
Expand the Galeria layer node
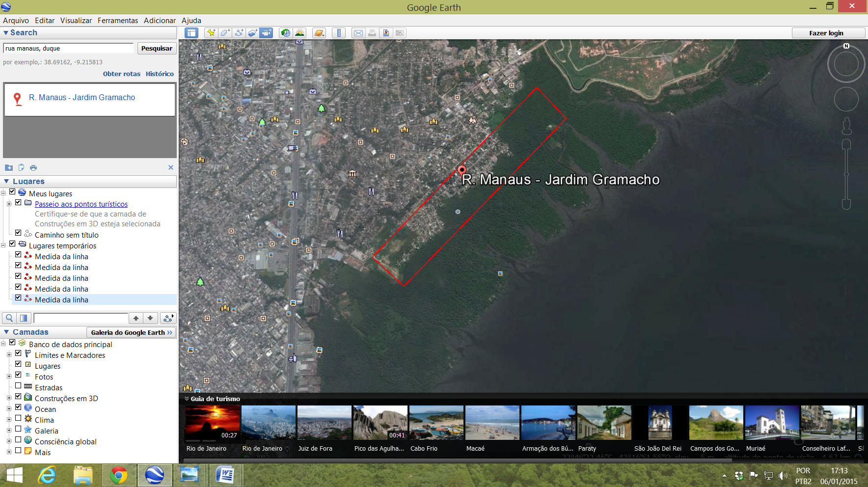point(9,431)
